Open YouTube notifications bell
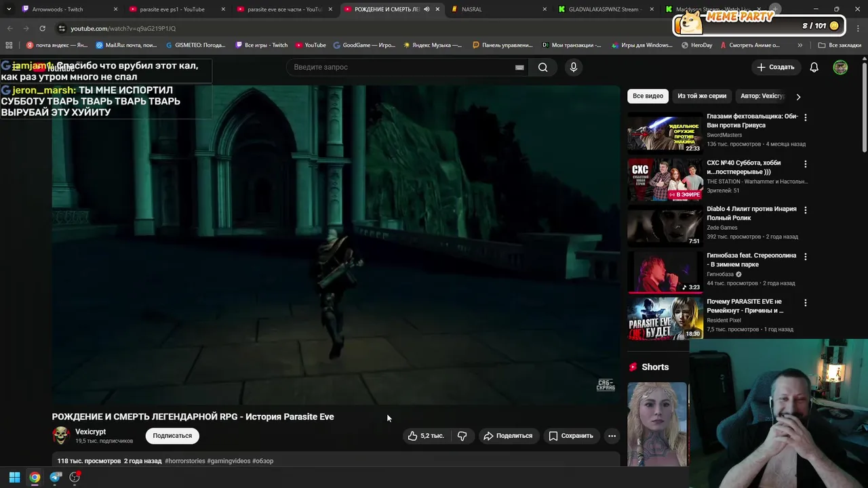868x488 pixels. pyautogui.click(x=814, y=67)
